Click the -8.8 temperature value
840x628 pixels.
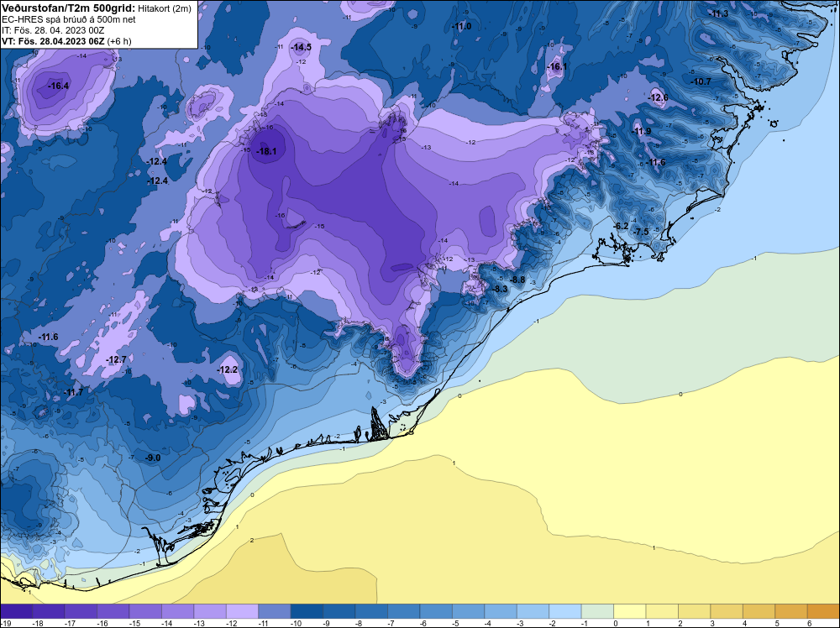coord(517,280)
